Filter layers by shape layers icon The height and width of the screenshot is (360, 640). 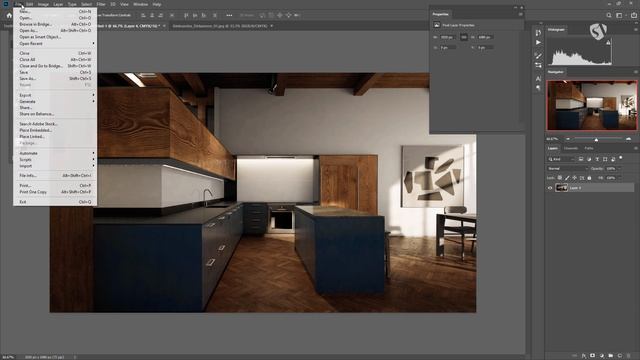(x=605, y=159)
